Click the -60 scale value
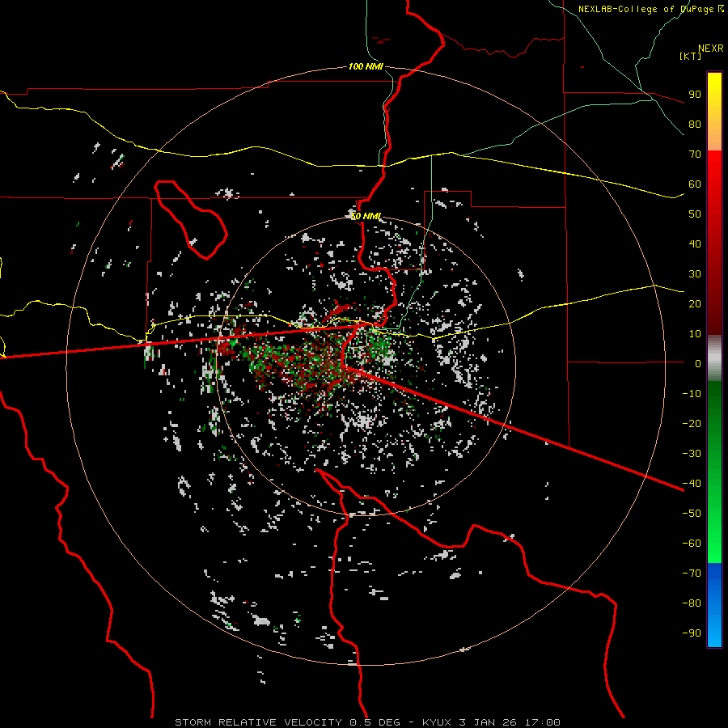Image resolution: width=728 pixels, height=728 pixels. click(692, 544)
